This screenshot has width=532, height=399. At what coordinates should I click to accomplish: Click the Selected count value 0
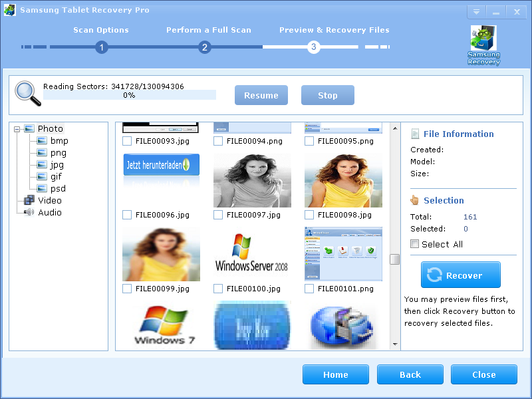click(466, 229)
